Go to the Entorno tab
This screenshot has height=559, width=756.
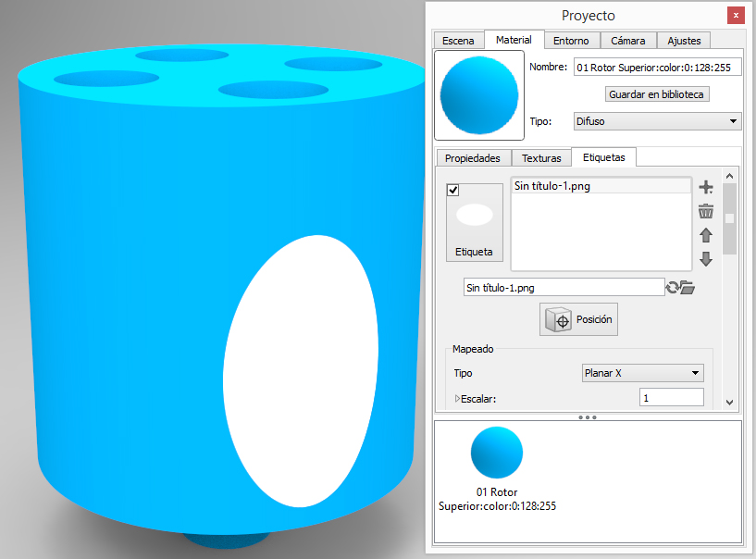(571, 41)
